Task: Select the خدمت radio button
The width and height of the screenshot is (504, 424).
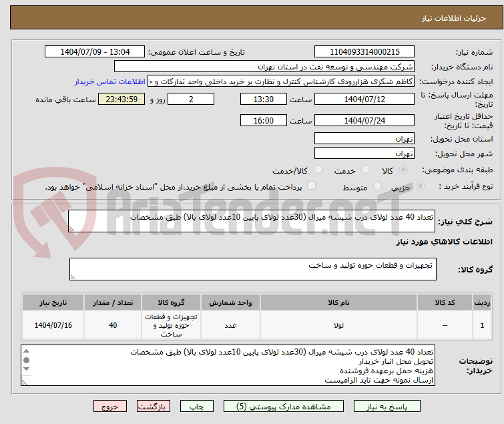Action: 365,169
